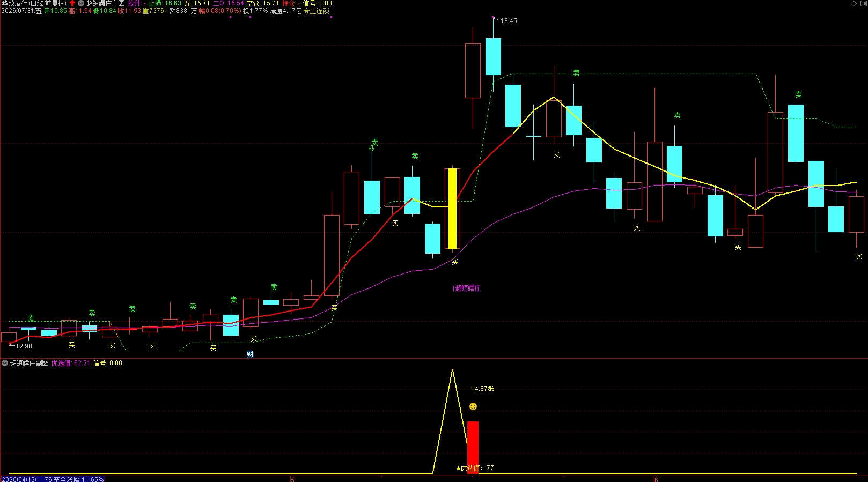Click the 14.87% gain label
The height and width of the screenshot is (482, 868).
coord(482,389)
